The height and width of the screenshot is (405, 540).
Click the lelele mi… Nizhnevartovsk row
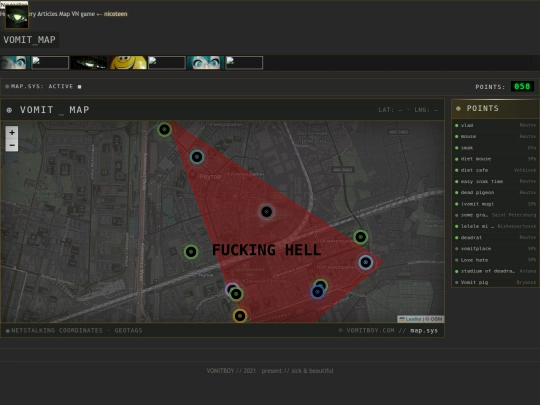[495, 226]
